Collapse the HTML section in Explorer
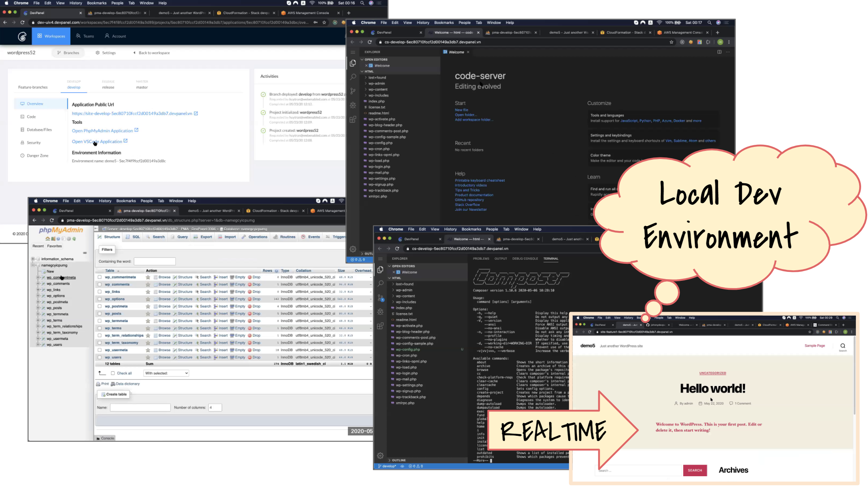This screenshot has width=868, height=490. click(x=368, y=71)
